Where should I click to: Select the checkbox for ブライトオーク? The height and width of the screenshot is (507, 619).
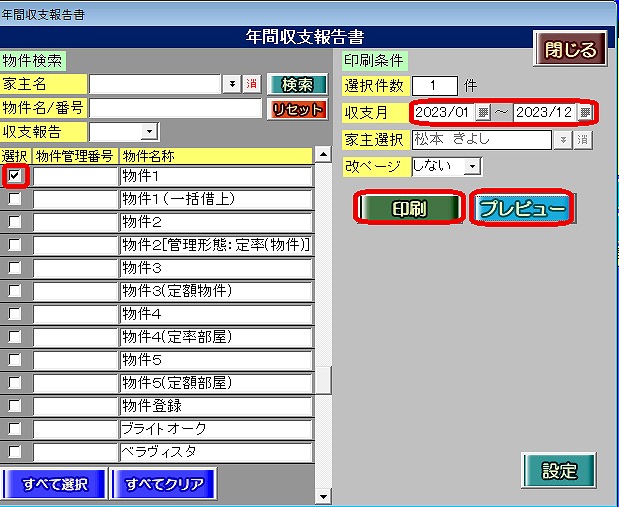pos(14,429)
